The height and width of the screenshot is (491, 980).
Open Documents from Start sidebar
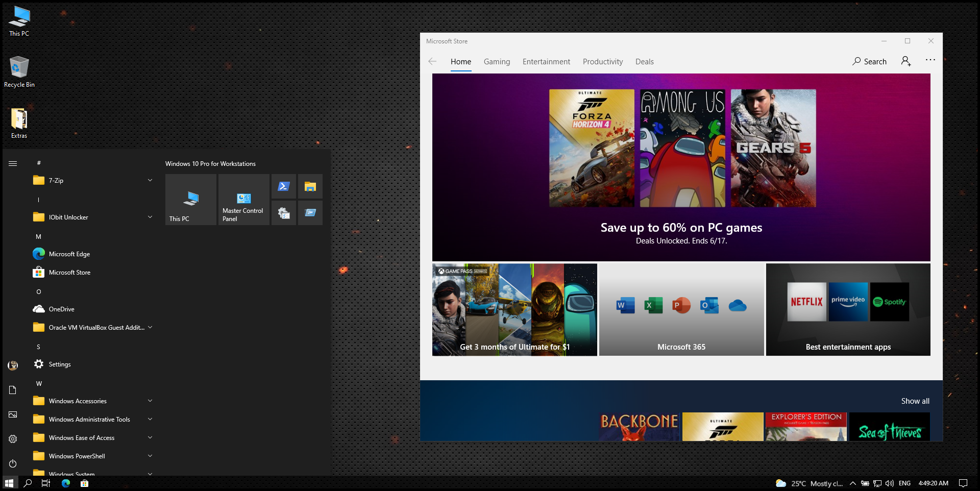point(13,390)
